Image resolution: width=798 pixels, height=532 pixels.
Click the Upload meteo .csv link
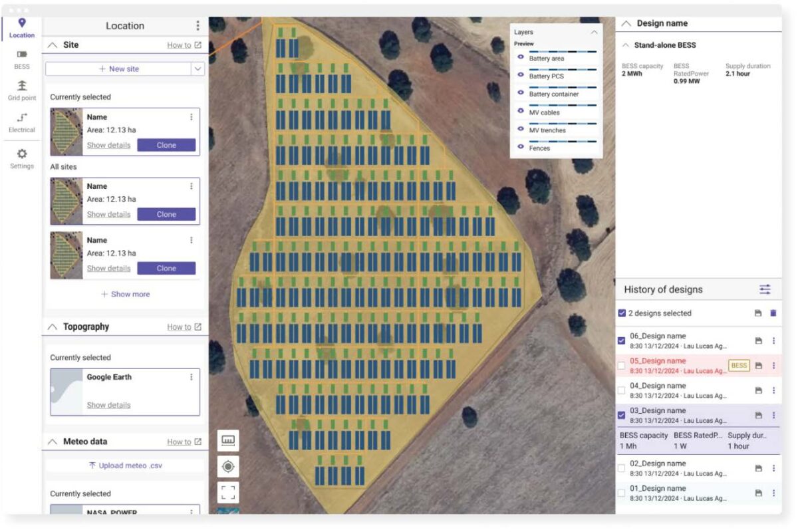tap(124, 465)
